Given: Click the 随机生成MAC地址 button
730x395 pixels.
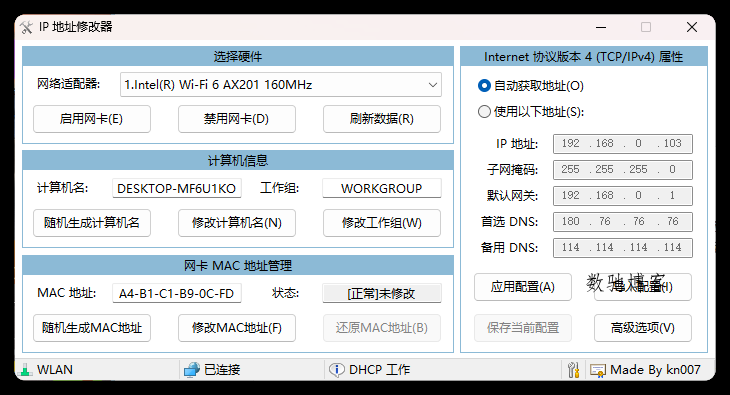Looking at the screenshot, I should (92, 328).
